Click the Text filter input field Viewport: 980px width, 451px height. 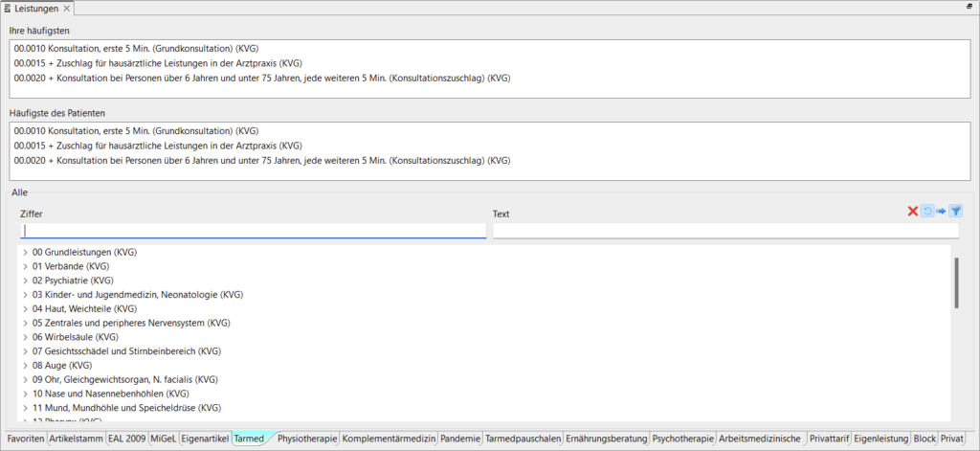point(724,231)
